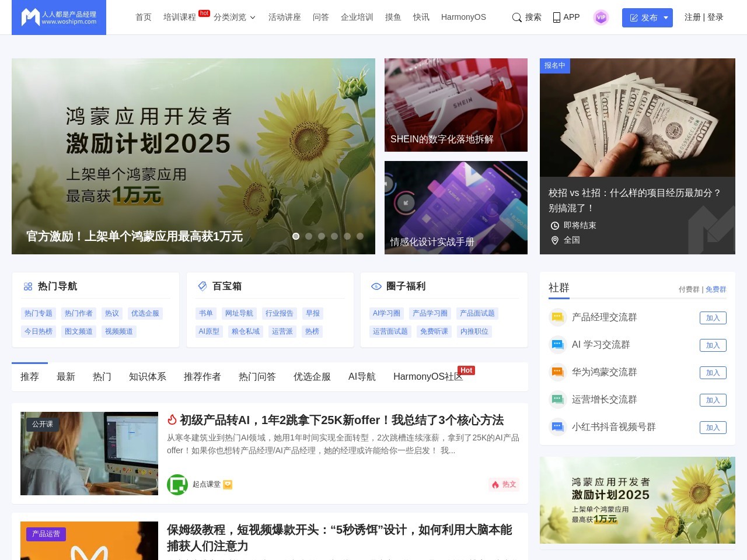Click the 起点课堂 author avatar
747x560 pixels.
(177, 484)
